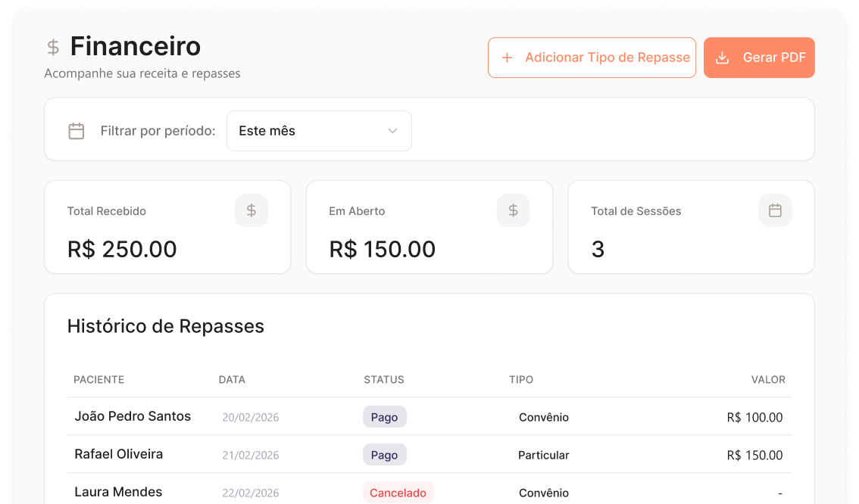Click the Cancelado status badge

click(398, 493)
